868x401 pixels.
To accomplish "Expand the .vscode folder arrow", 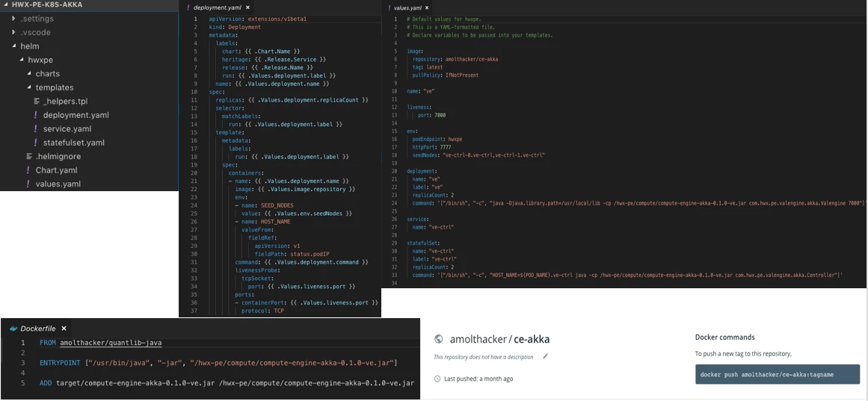I will (x=14, y=33).
